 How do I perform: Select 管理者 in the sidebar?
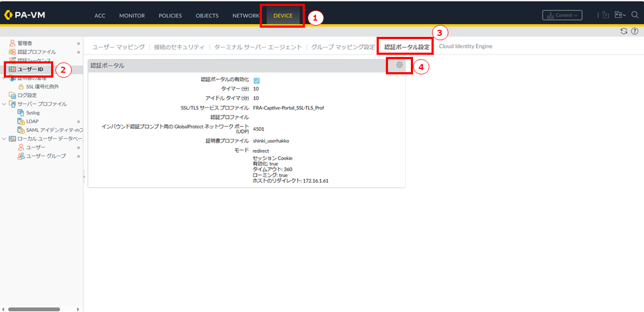point(24,43)
